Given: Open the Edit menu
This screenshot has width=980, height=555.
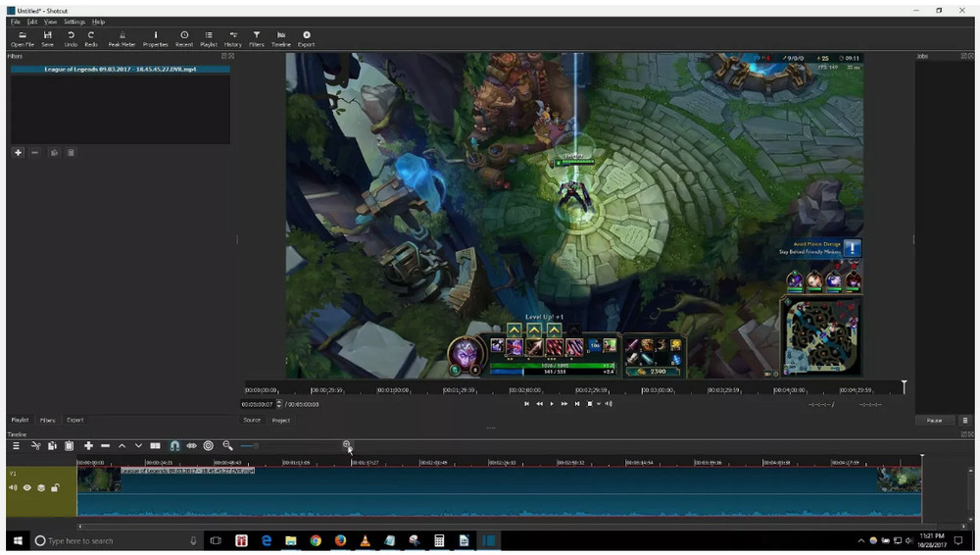Looking at the screenshot, I should click(x=32, y=22).
